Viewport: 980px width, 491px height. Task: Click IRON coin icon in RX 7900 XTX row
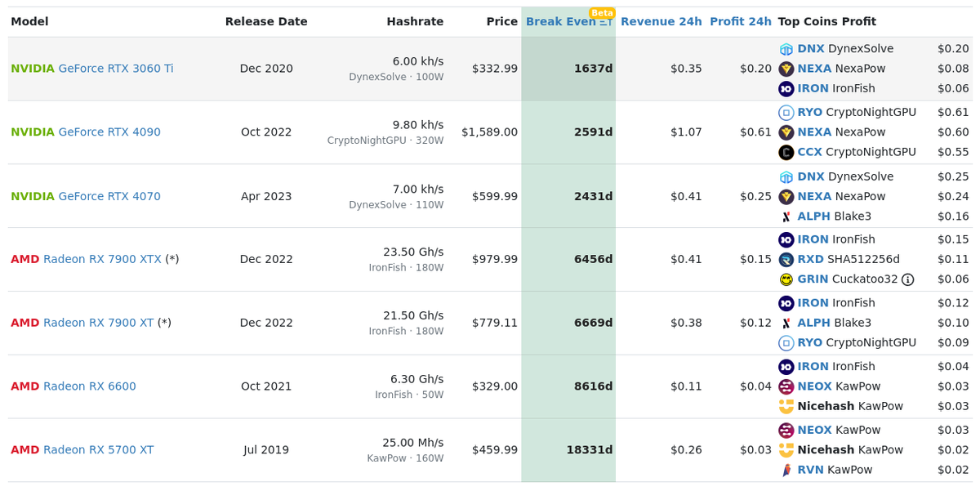(x=786, y=239)
